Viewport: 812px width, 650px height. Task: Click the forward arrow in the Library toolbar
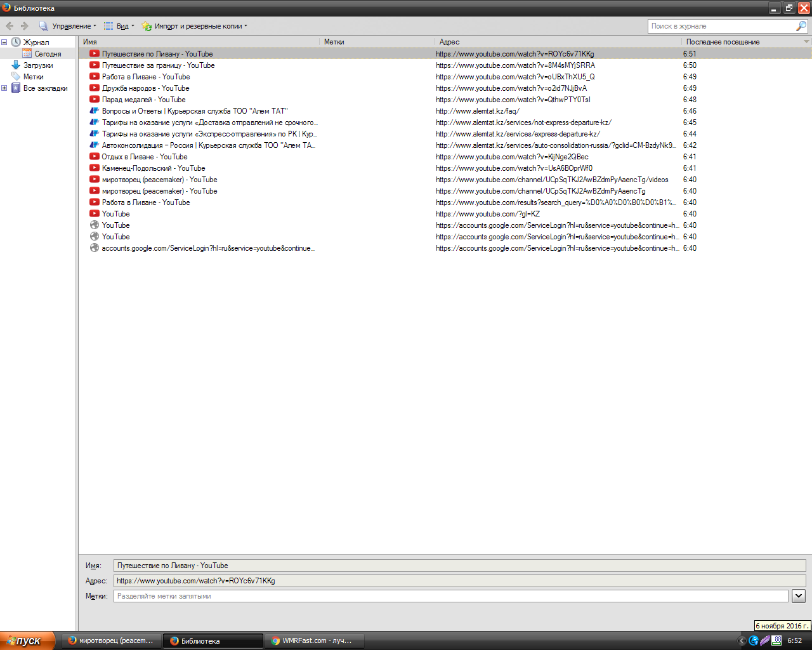[25, 26]
